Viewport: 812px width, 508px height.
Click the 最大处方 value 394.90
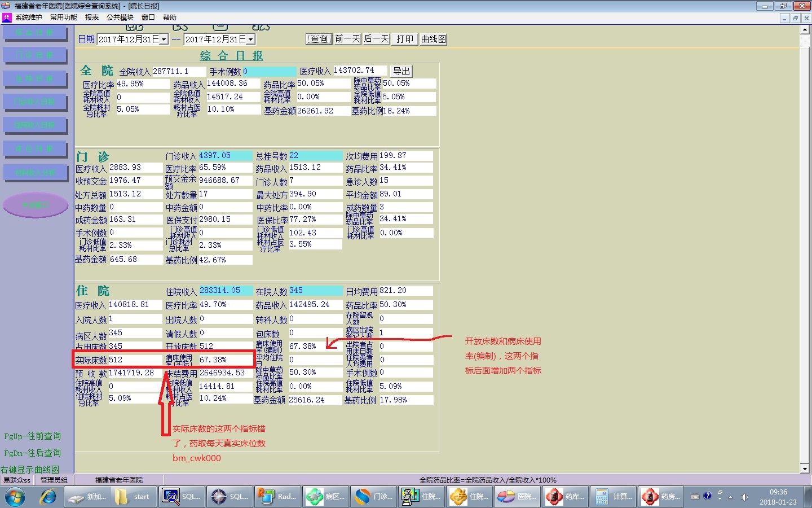(316, 194)
